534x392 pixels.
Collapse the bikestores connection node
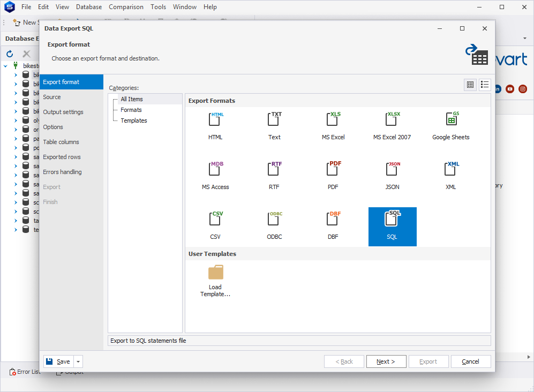[x=6, y=66]
